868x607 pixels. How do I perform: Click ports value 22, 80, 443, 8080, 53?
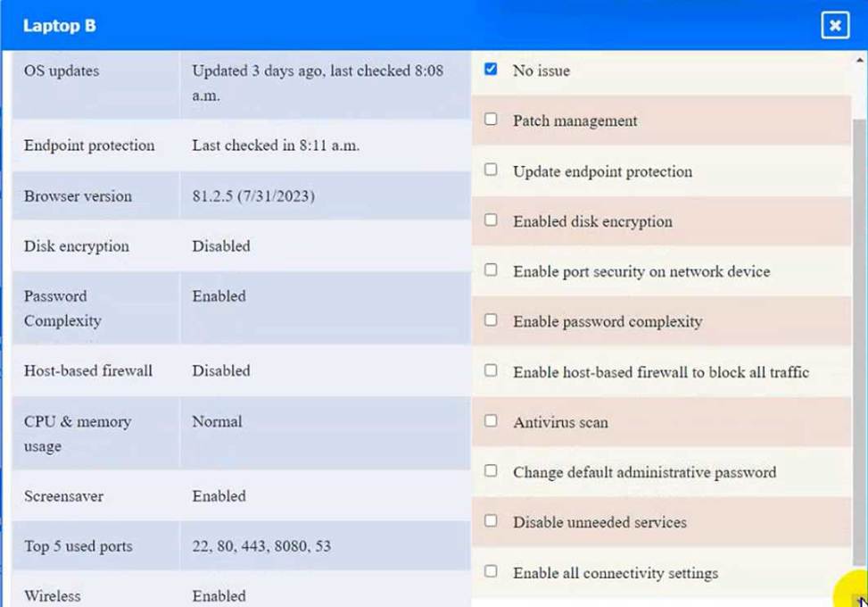pyautogui.click(x=261, y=546)
